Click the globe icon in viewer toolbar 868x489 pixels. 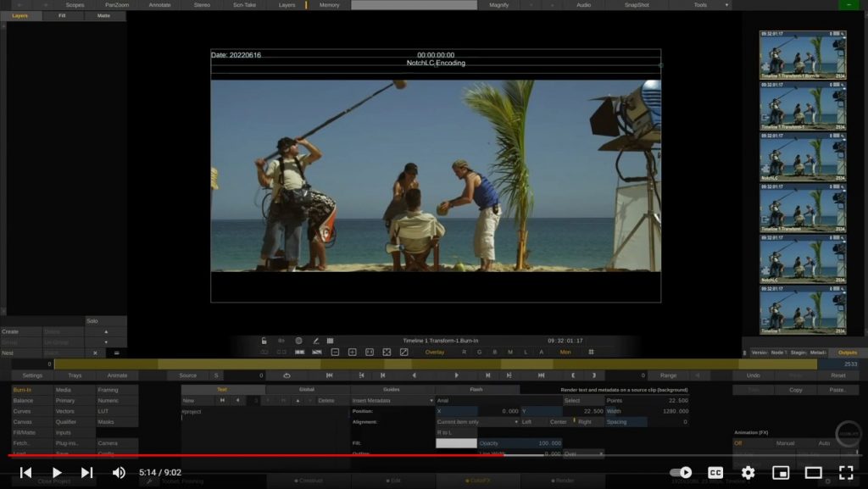coord(298,341)
